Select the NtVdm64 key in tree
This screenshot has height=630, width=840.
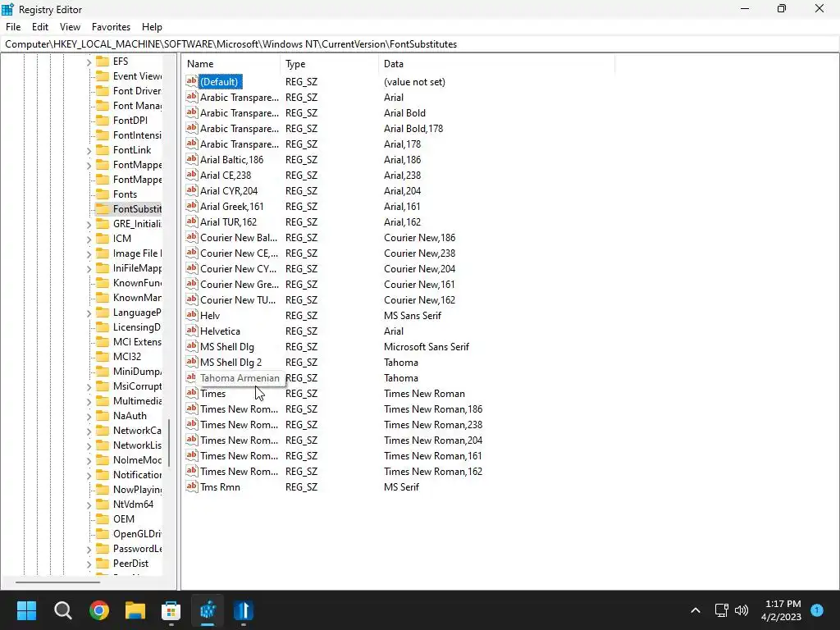pyautogui.click(x=133, y=504)
